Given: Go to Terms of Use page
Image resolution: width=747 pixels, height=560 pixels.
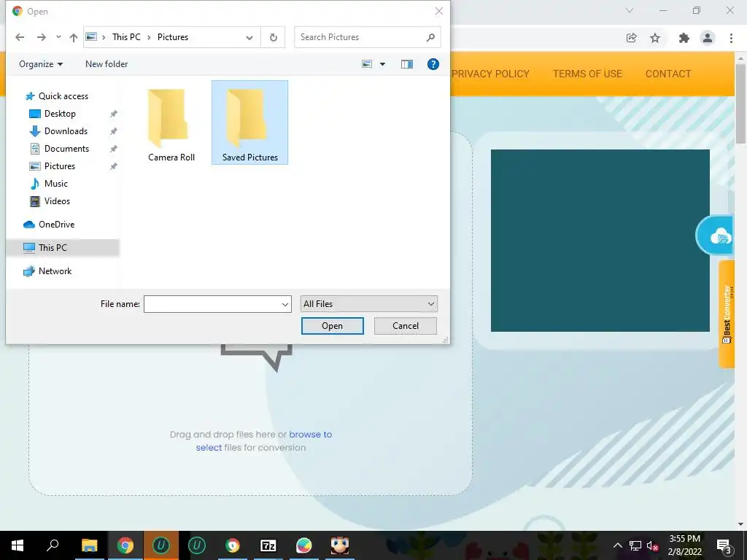Looking at the screenshot, I should click(587, 74).
